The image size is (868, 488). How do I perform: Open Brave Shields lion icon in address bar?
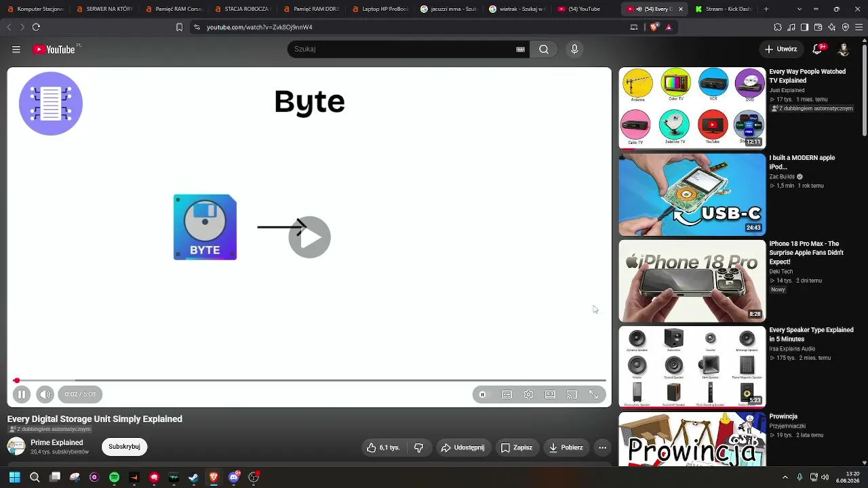pos(654,27)
